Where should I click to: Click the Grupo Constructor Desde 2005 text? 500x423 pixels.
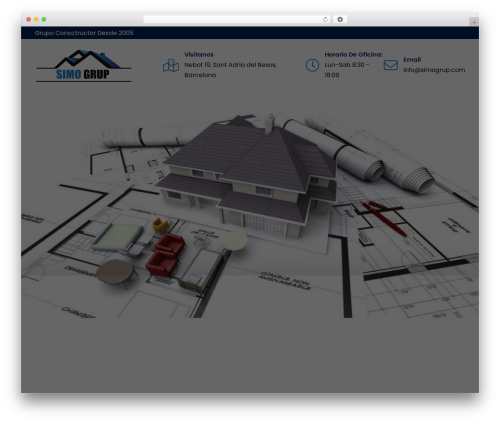click(x=84, y=33)
